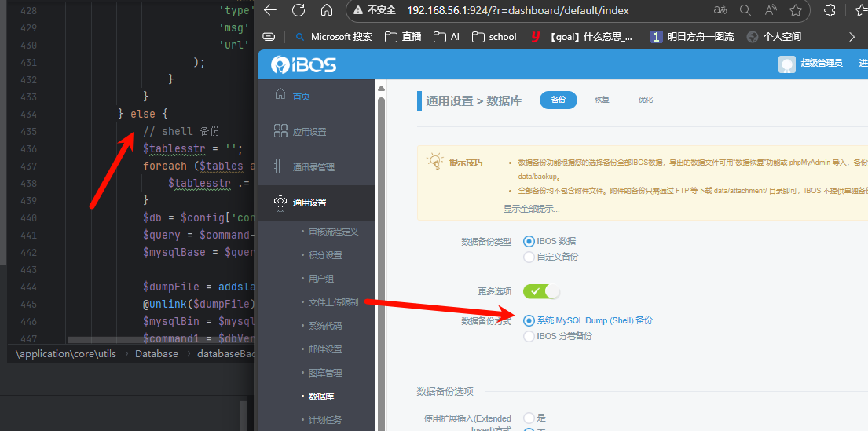Switch to the 优化 tab

pyautogui.click(x=646, y=100)
